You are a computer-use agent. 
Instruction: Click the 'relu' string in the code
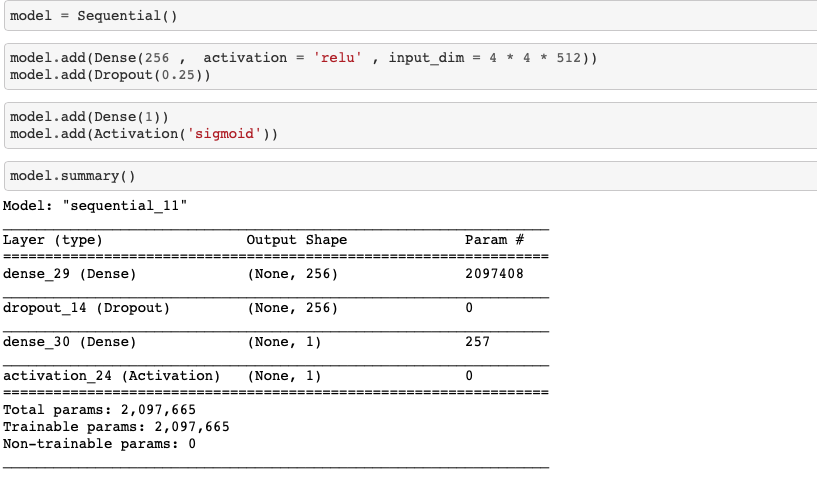click(x=338, y=57)
